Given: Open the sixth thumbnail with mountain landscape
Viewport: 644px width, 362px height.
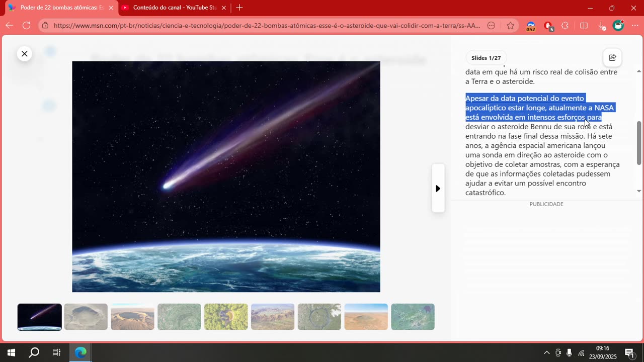Looking at the screenshot, I should pos(273,317).
